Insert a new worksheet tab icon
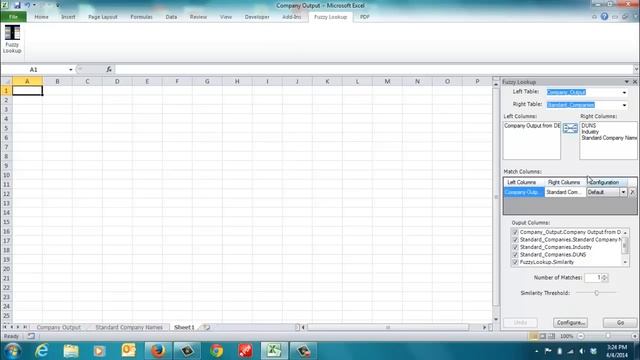The image size is (640, 360). coord(206,327)
